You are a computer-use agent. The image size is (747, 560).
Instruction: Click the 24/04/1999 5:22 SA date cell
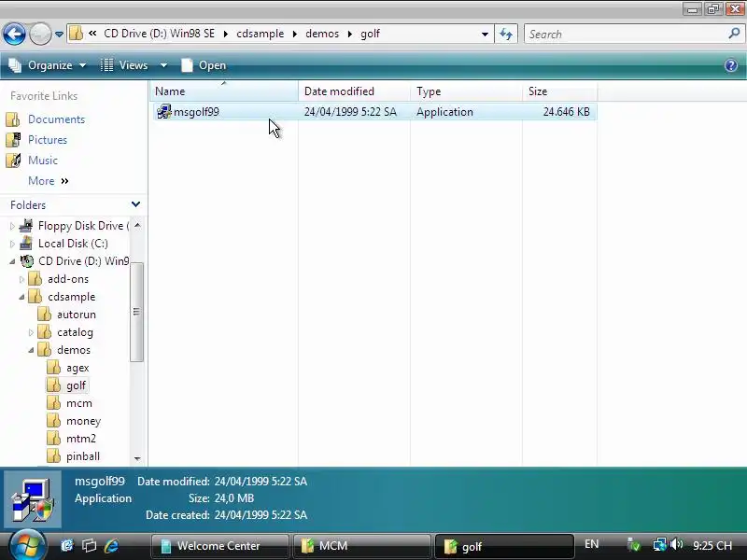tap(350, 112)
